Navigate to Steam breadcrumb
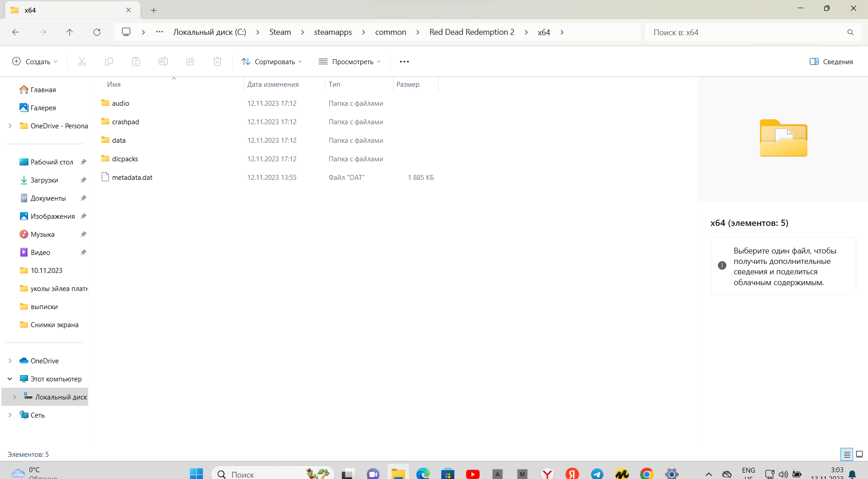Screen dimensions: 868x479 tap(280, 32)
